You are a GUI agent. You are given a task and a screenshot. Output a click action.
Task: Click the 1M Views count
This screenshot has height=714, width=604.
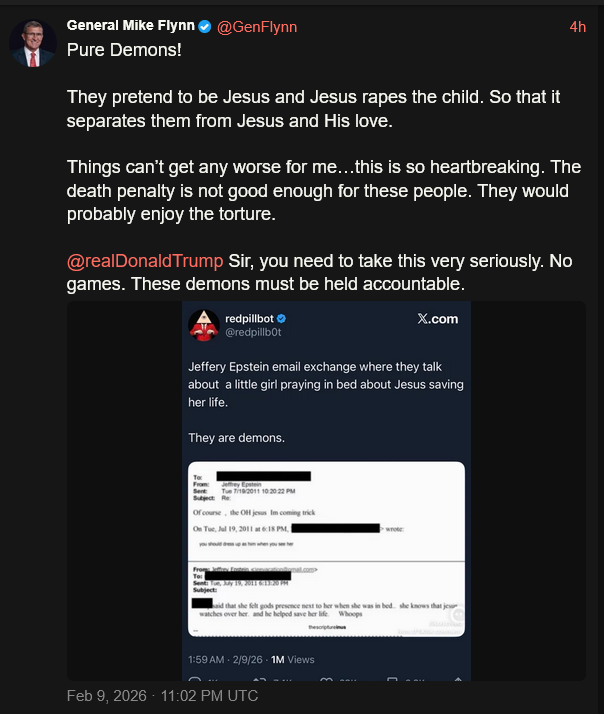coord(293,659)
